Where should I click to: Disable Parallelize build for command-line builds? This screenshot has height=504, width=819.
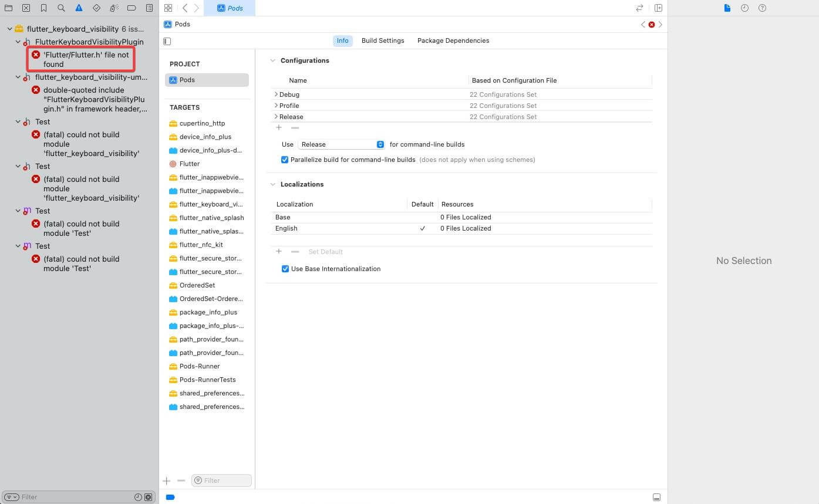coord(285,160)
